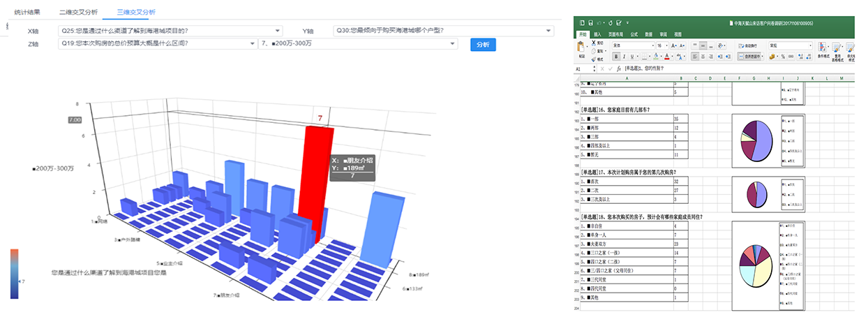Switch to the 二维交叉分析 tab
This screenshot has width=868, height=331.
(78, 12)
